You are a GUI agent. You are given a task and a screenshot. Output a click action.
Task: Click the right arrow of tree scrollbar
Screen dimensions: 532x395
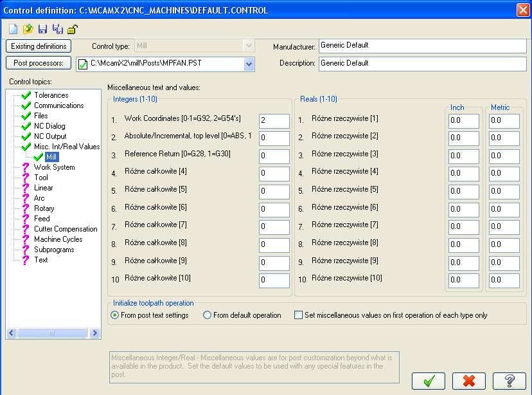pyautogui.click(x=94, y=333)
